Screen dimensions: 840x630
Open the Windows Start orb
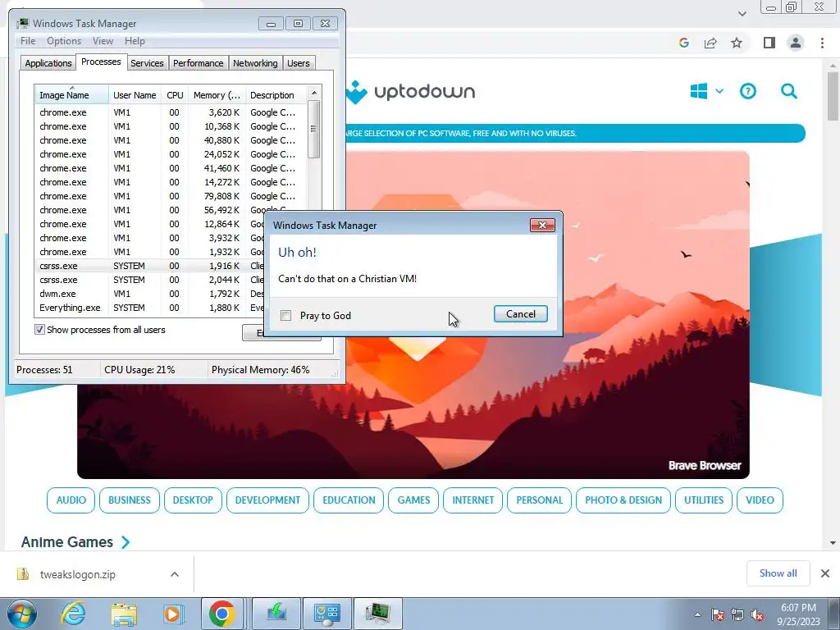click(x=22, y=614)
